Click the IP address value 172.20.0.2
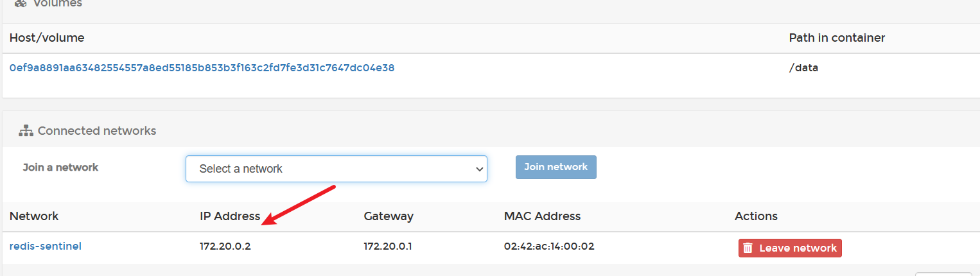The width and height of the screenshot is (980, 276). click(225, 246)
